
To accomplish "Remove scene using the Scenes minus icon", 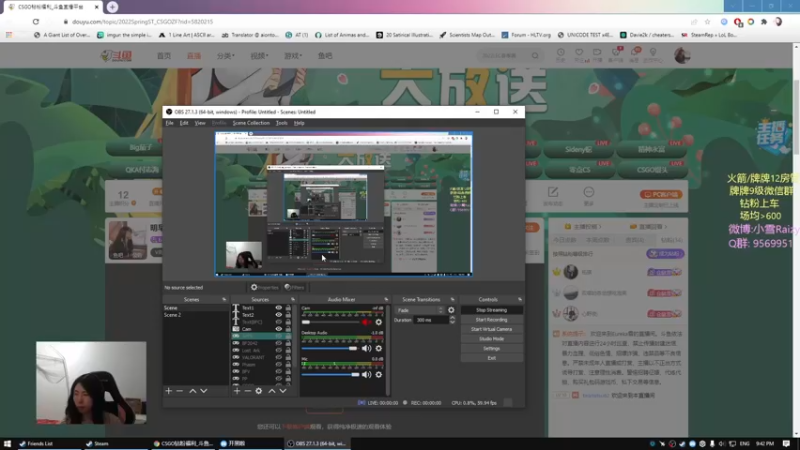I will coord(180,391).
